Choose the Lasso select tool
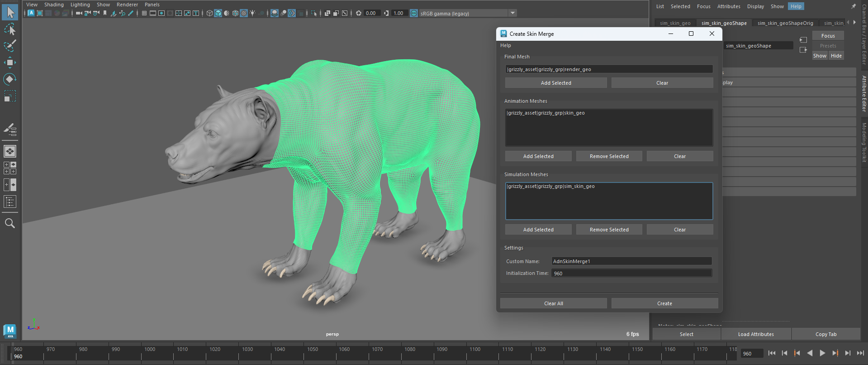The height and width of the screenshot is (365, 868). 9,29
